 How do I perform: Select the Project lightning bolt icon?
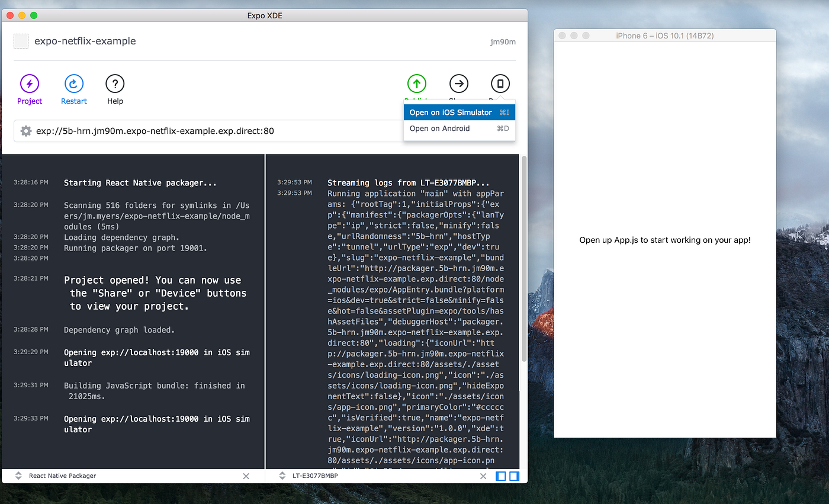tap(30, 84)
